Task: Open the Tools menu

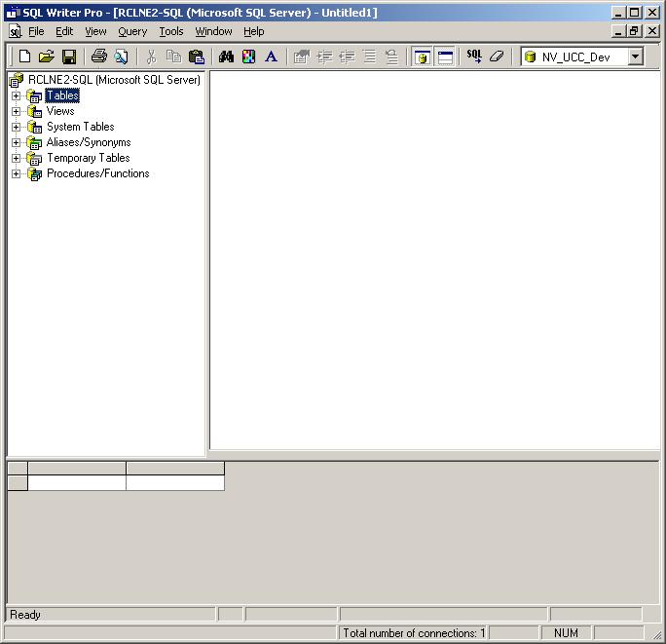Action: 171,31
